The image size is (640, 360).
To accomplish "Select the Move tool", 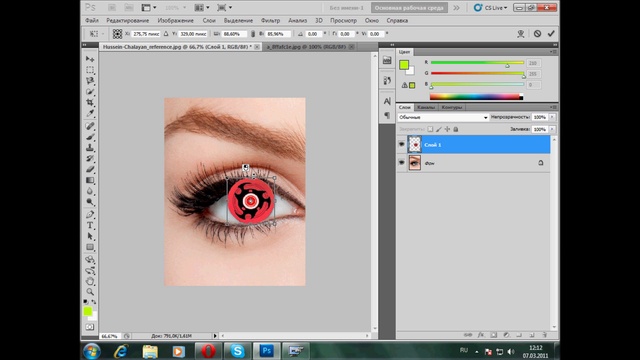I will (x=90, y=59).
